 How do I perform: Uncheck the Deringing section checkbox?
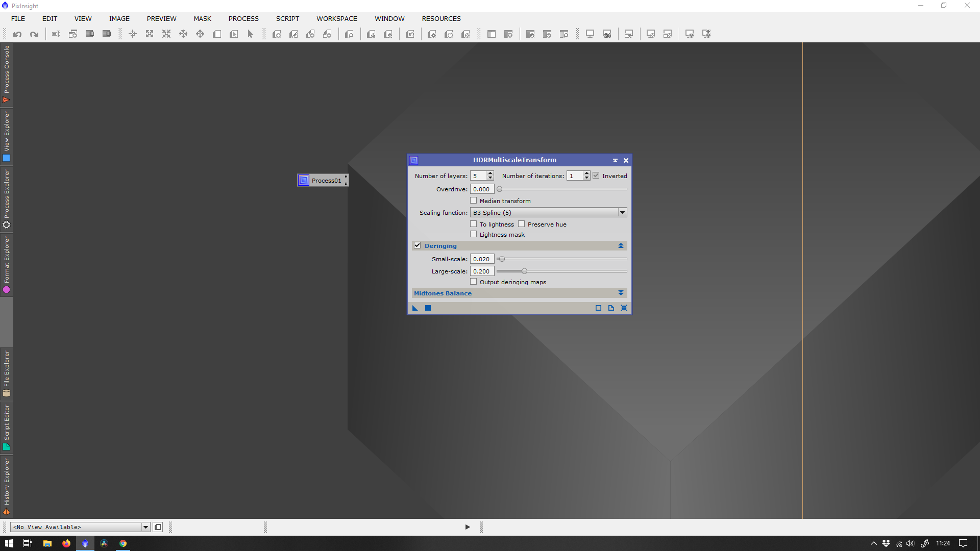[x=417, y=245]
